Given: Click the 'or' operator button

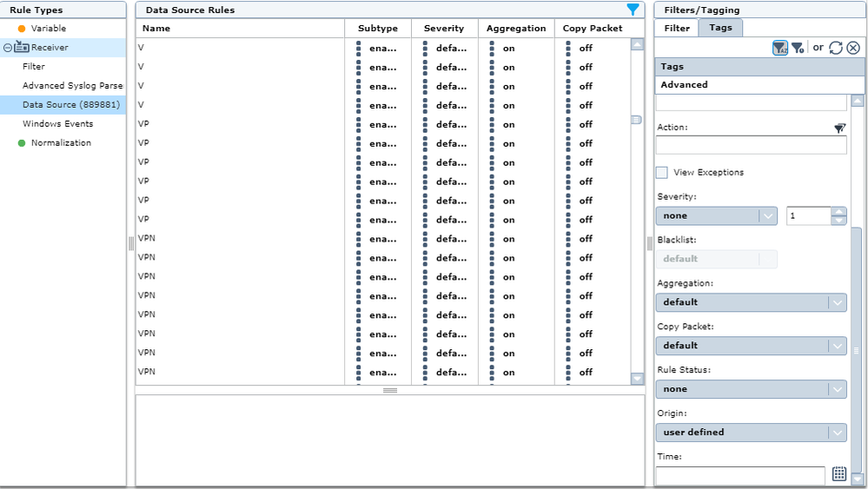Looking at the screenshot, I should tap(818, 48).
